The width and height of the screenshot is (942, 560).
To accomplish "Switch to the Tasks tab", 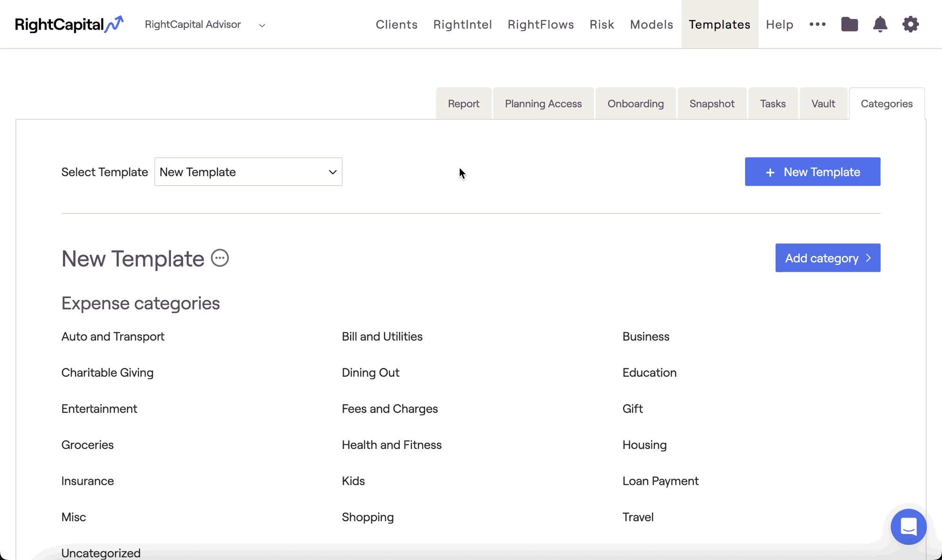I will click(772, 104).
